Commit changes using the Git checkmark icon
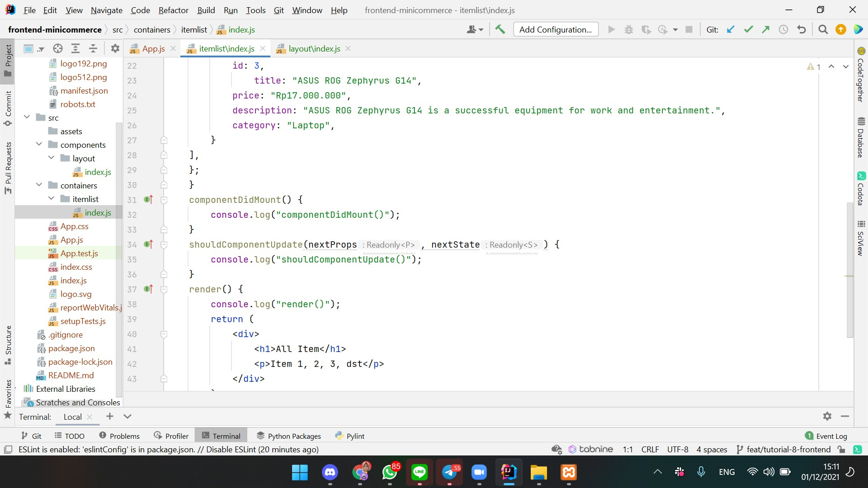Viewport: 868px width, 488px height. (749, 29)
